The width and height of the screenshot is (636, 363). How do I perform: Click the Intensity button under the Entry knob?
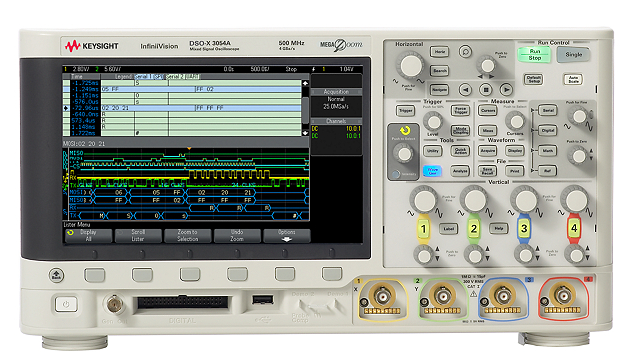coord(395,174)
